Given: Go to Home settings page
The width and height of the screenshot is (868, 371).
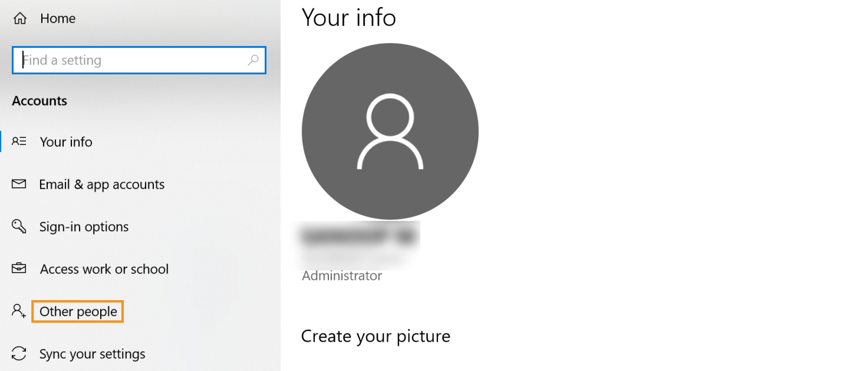Looking at the screenshot, I should pyautogui.click(x=58, y=19).
